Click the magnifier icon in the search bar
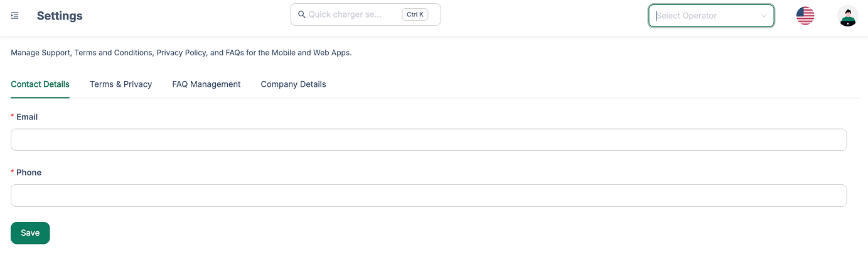Viewport: 868px width, 269px height. 301,14
